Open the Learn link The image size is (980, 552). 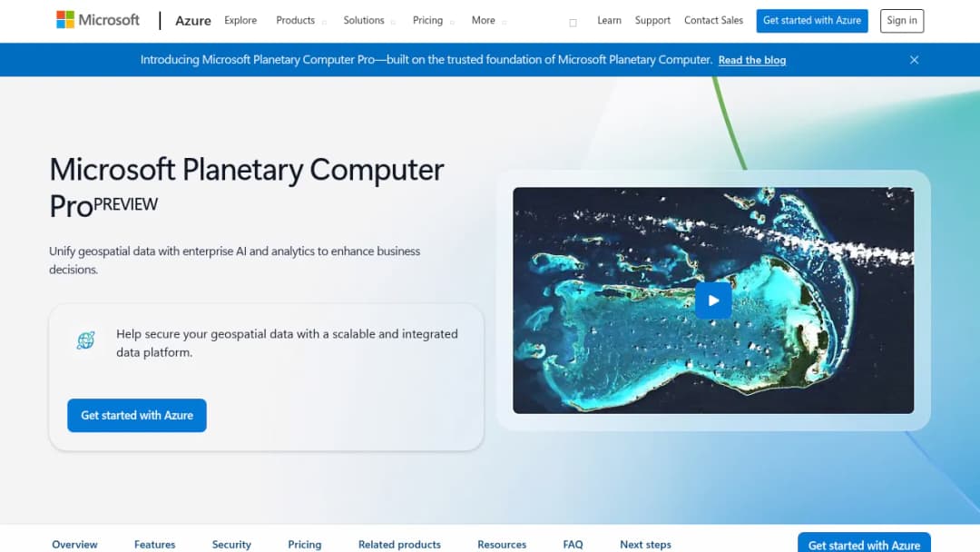coord(610,20)
